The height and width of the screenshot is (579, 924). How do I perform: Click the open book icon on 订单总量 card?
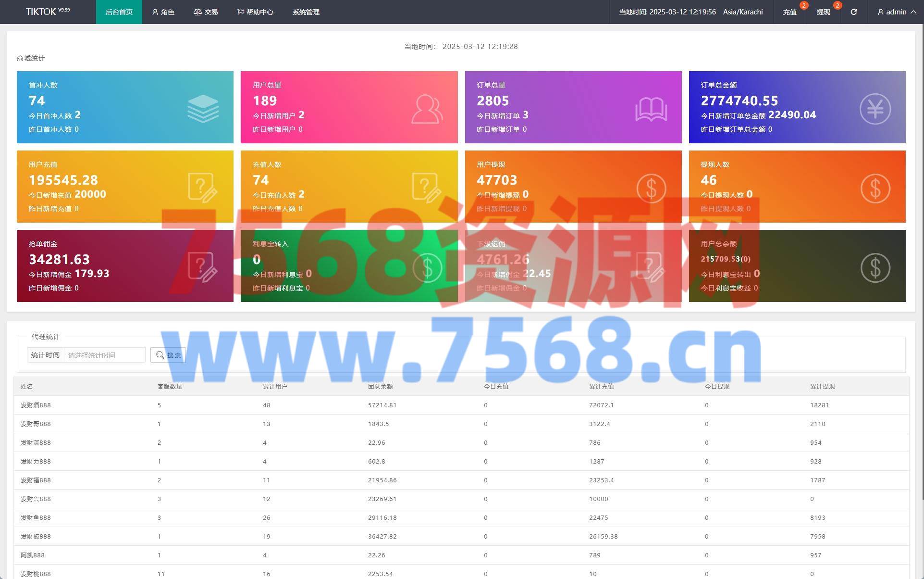(x=651, y=109)
